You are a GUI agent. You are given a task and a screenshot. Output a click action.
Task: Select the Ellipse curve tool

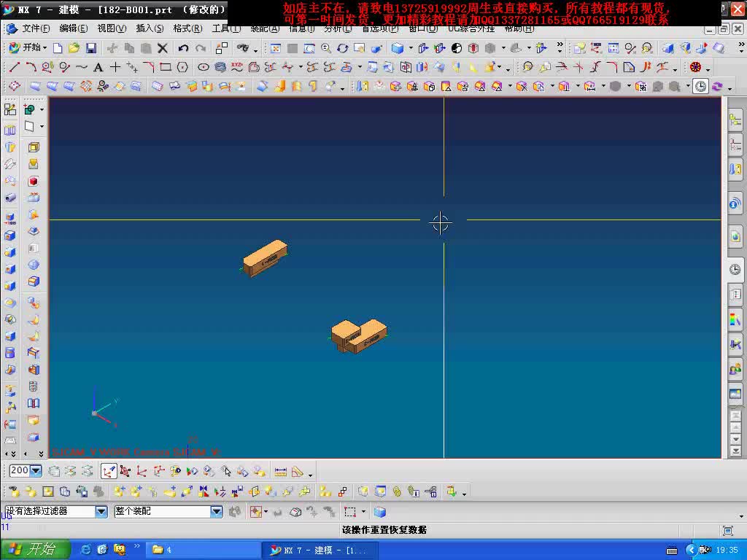pyautogui.click(x=204, y=67)
